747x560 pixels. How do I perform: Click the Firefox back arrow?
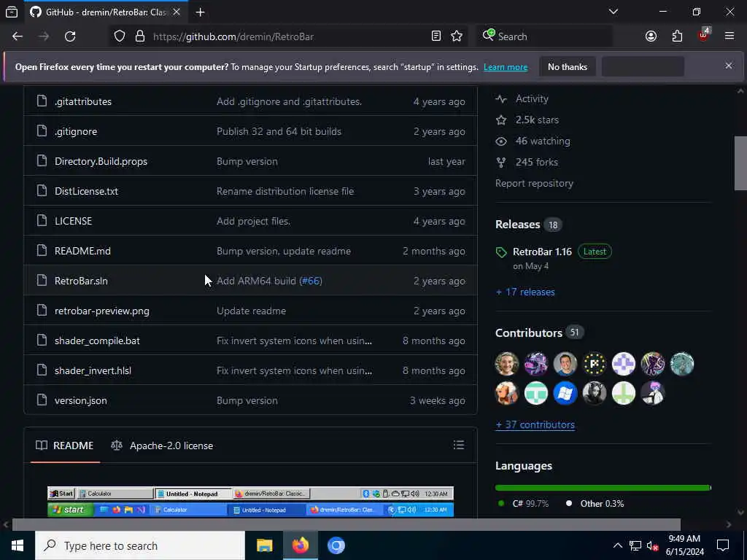coord(18,36)
